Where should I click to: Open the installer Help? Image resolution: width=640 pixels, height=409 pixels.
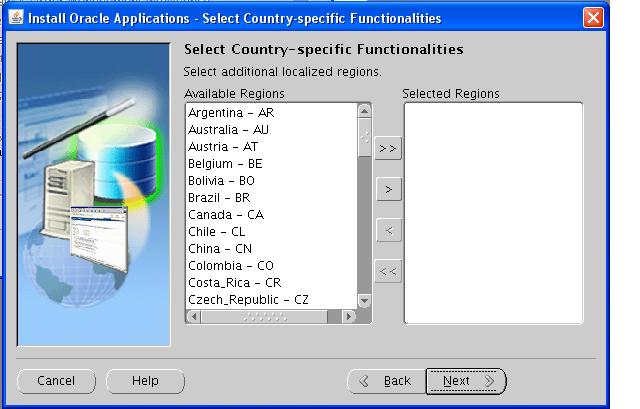coord(145,381)
